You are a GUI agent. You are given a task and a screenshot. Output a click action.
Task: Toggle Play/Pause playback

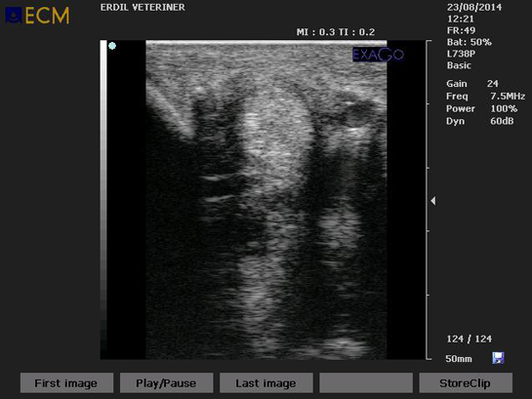click(166, 383)
